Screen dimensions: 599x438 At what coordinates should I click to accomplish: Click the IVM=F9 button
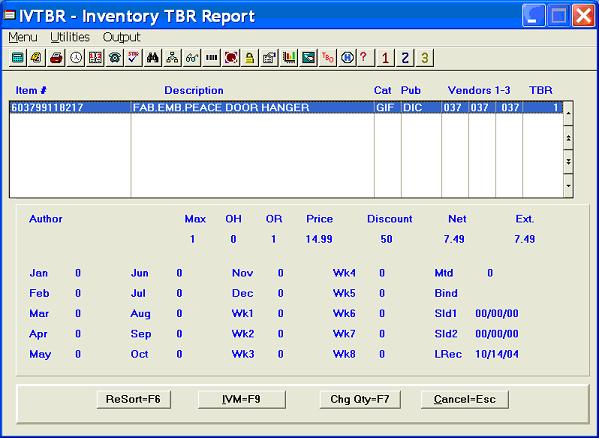(241, 399)
